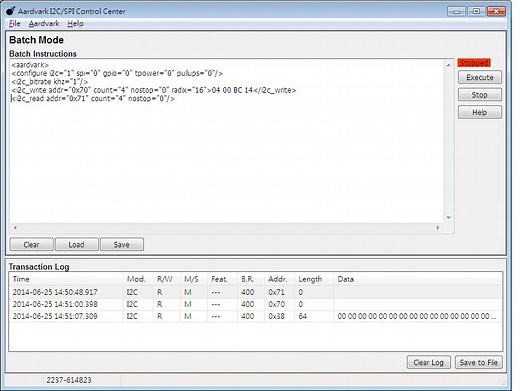Click the Mod. column header
The width and height of the screenshot is (520, 391).
[138, 279]
